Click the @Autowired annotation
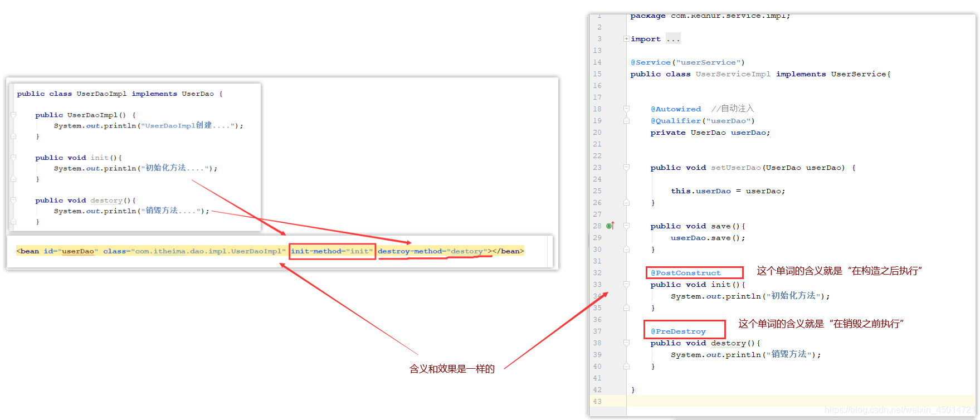 [x=676, y=109]
